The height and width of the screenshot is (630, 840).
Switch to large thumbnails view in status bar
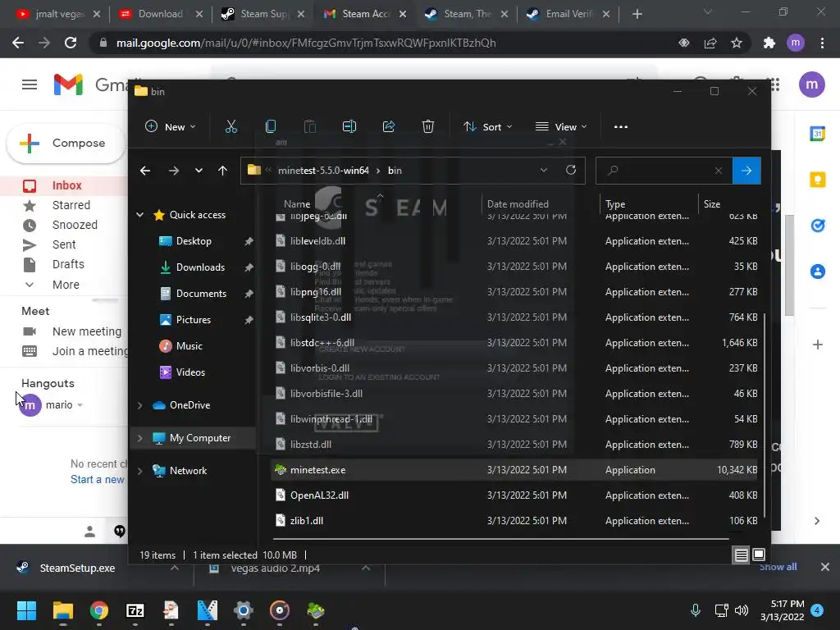pos(759,555)
